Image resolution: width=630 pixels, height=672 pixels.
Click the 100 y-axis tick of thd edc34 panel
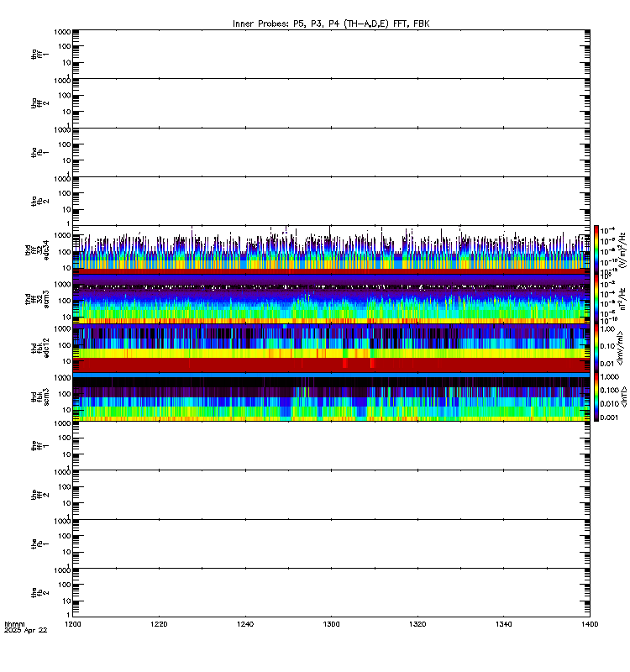65,252
